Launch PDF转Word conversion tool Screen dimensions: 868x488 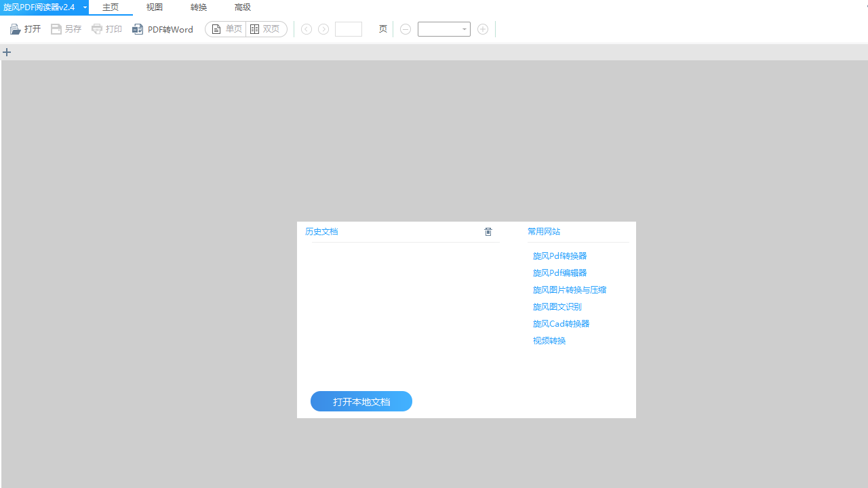pos(163,29)
